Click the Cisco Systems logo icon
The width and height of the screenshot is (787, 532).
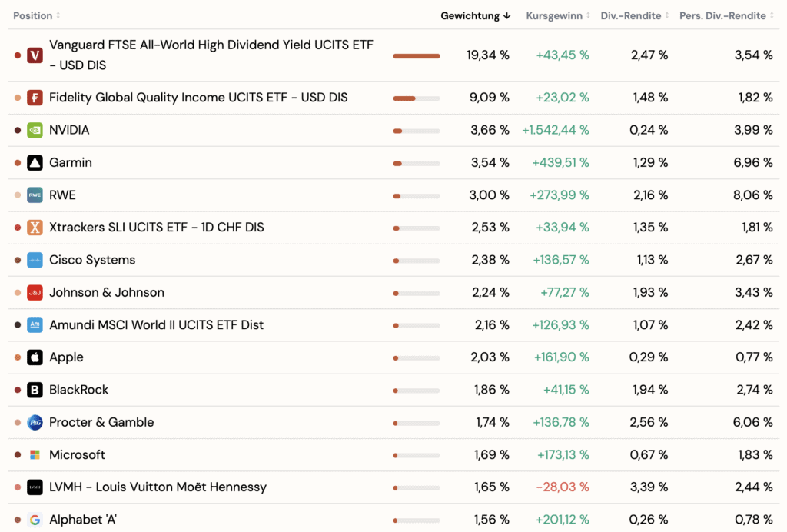point(35,260)
